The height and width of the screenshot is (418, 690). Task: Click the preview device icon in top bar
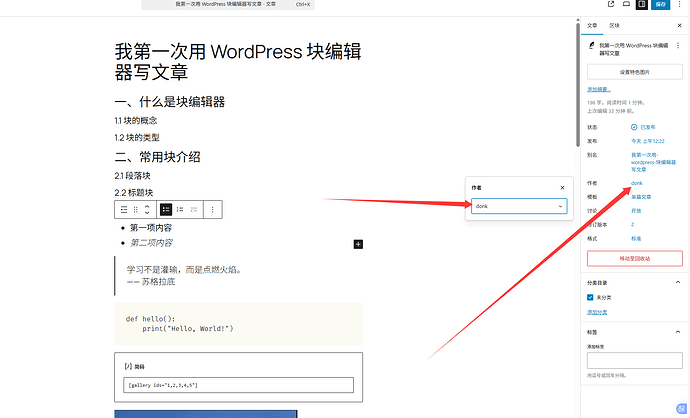point(626,4)
